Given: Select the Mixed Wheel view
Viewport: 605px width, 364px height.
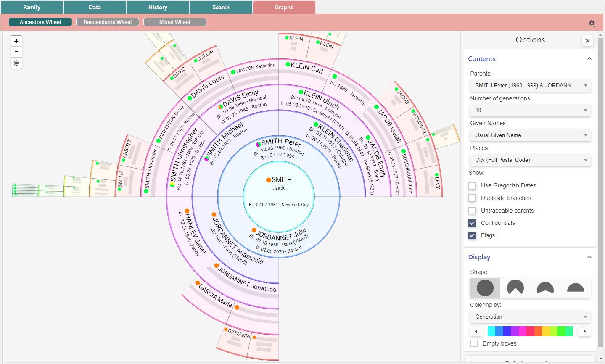Looking at the screenshot, I should (x=175, y=22).
